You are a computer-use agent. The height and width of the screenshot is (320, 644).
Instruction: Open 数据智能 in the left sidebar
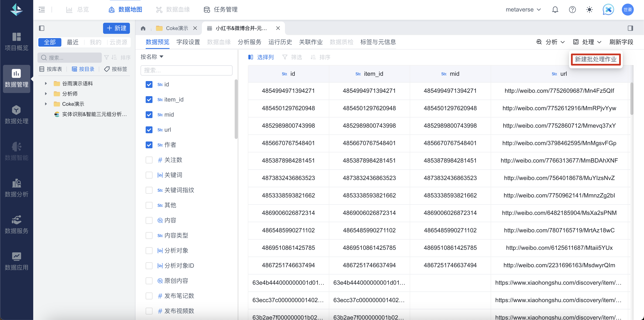point(16,151)
